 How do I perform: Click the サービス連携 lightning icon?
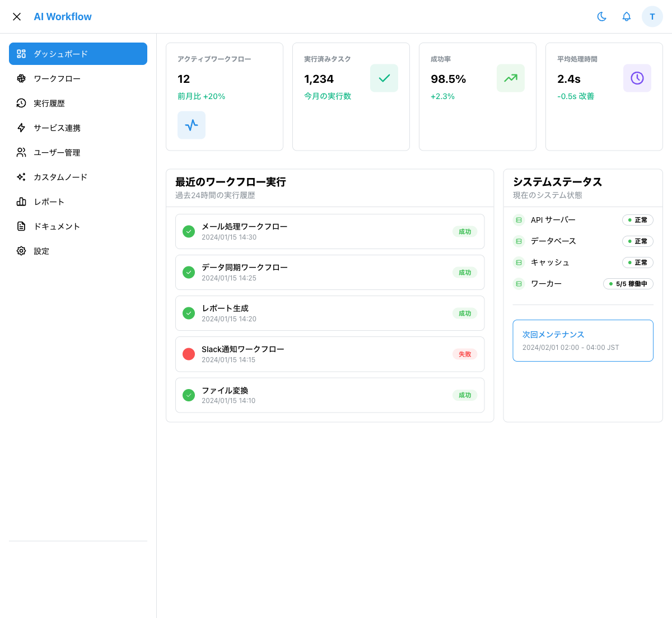coord(21,128)
